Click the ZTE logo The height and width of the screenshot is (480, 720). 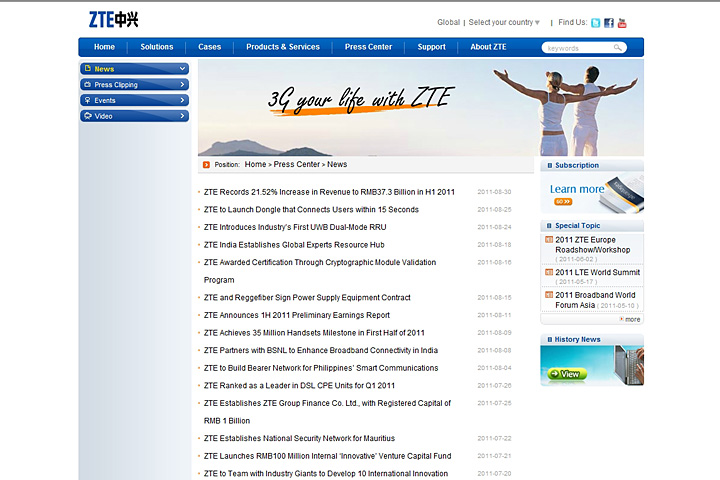coord(113,19)
